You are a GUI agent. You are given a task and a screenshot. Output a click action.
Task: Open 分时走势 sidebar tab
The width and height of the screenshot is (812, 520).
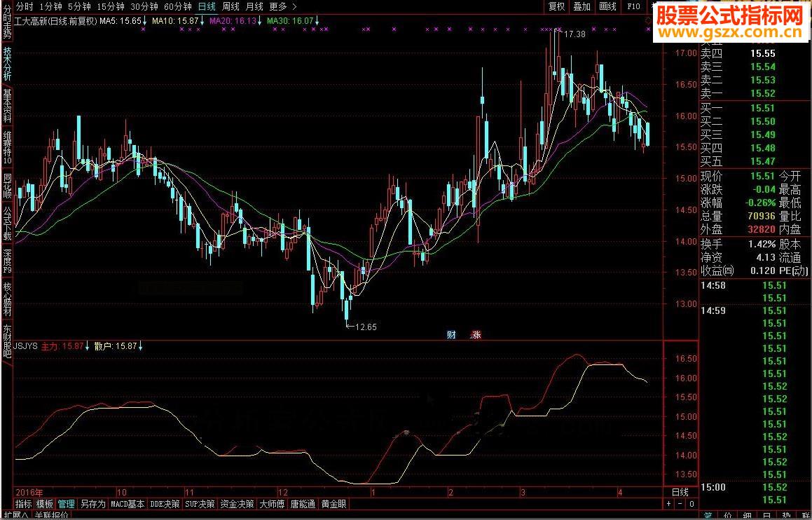(7, 22)
